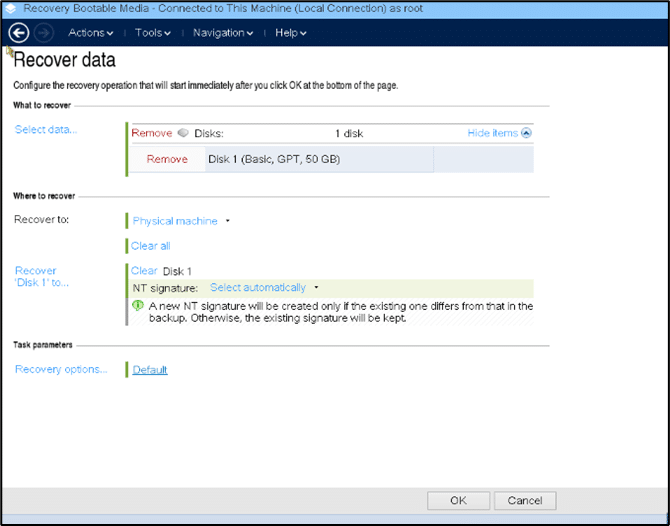Click the Recover to label

click(41, 220)
